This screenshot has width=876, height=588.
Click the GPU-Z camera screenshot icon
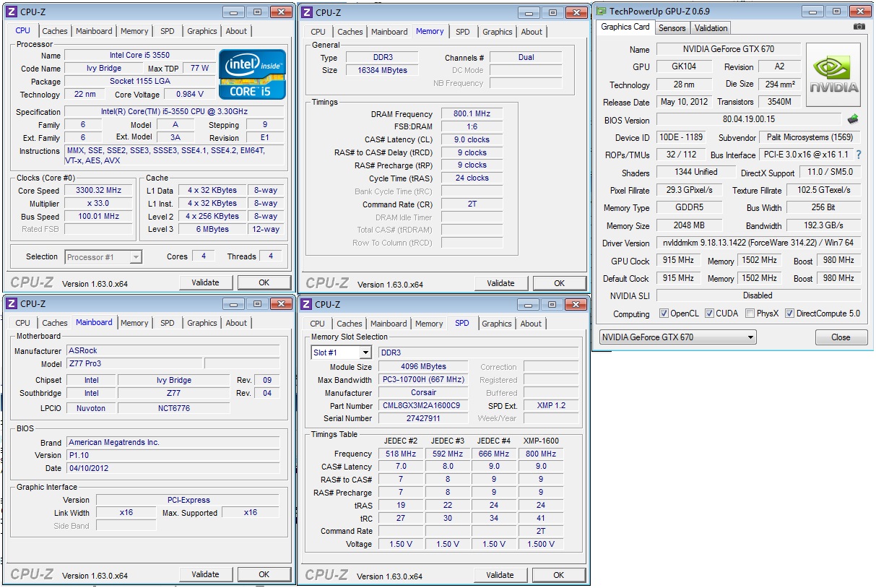coord(859,27)
